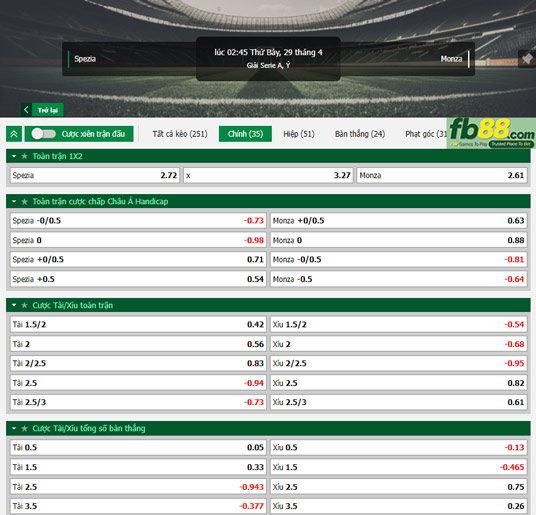Viewport: 536px width, 515px height.
Task: Choose Tài 2.5 odds -0.94
Action: (x=138, y=383)
